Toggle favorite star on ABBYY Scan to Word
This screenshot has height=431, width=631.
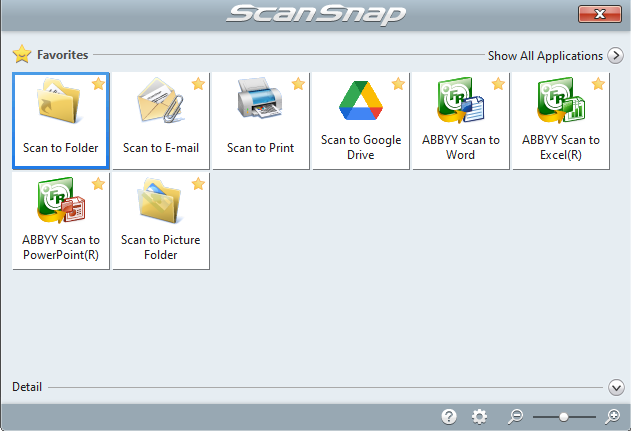[x=498, y=84]
